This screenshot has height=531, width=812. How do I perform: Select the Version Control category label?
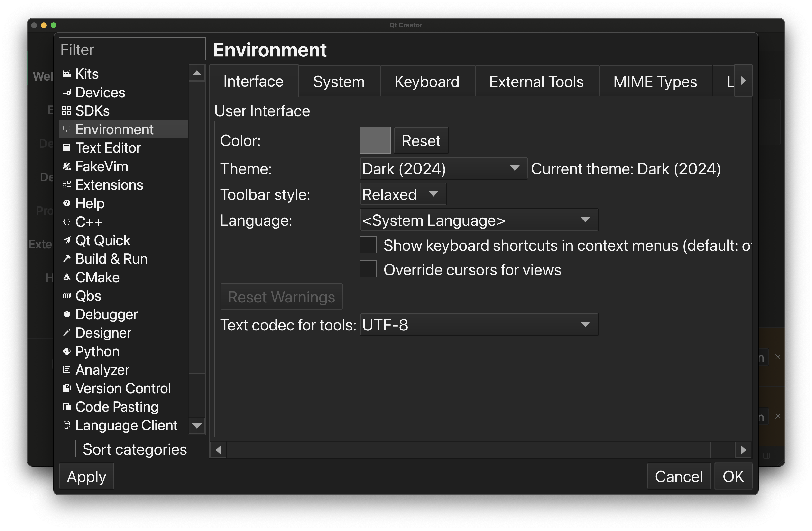(123, 388)
